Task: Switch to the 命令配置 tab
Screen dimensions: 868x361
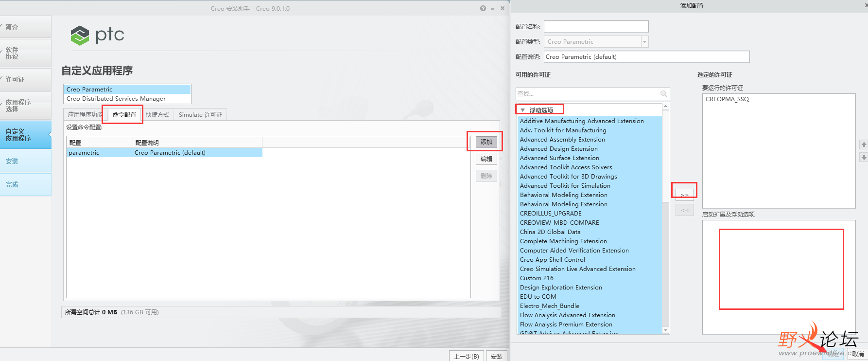Action: click(x=124, y=115)
